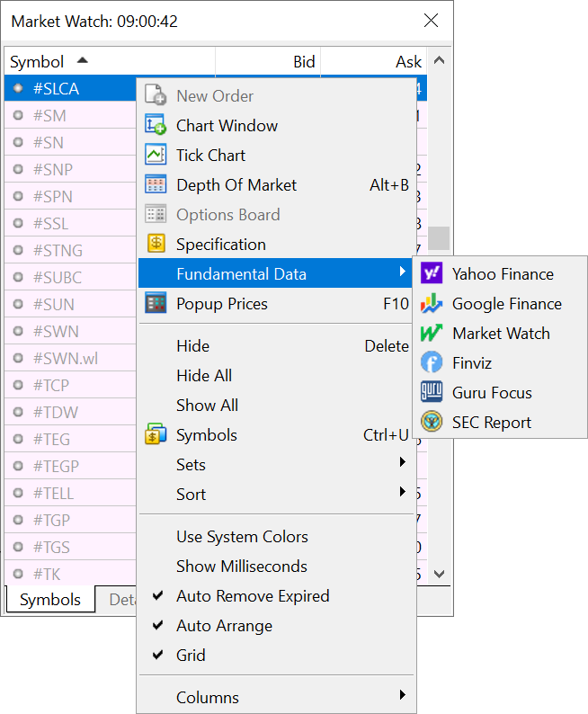Switch to the Symbols tab

click(x=50, y=600)
